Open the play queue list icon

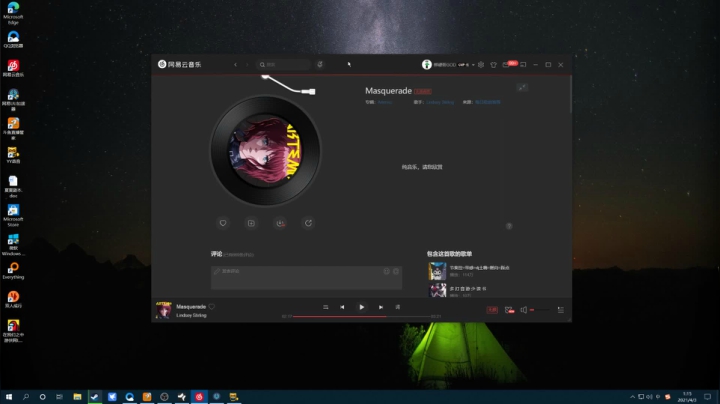pyautogui.click(x=561, y=310)
